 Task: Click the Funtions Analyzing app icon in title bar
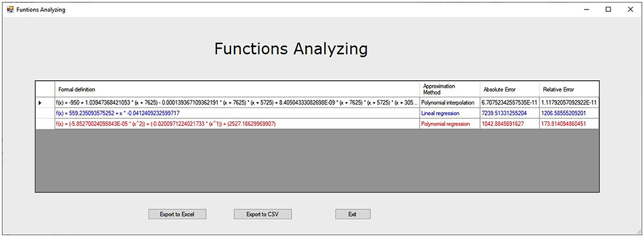[10, 10]
